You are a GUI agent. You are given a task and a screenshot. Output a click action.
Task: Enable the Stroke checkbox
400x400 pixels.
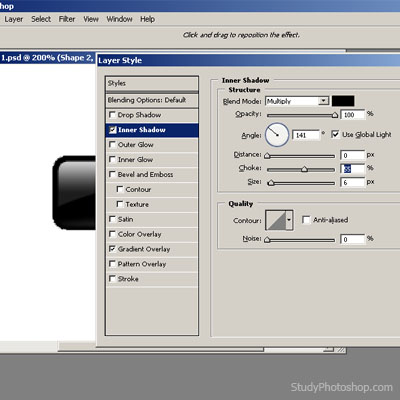(112, 279)
